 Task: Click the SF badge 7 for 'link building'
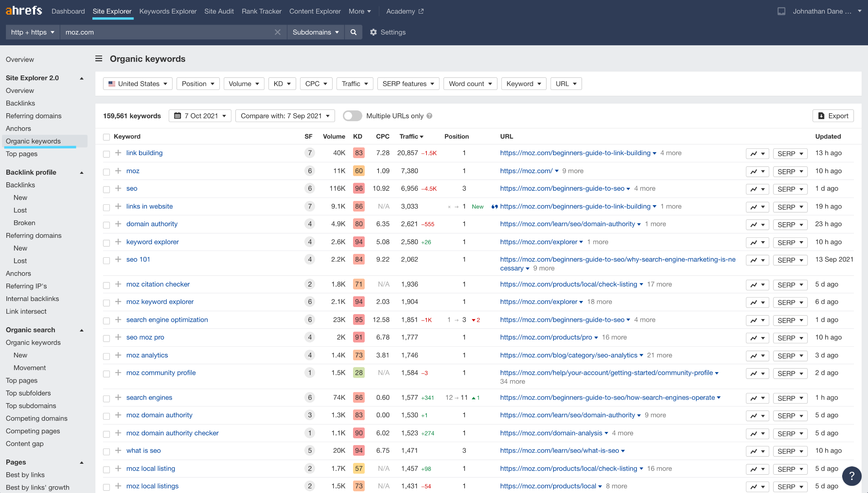[310, 153]
